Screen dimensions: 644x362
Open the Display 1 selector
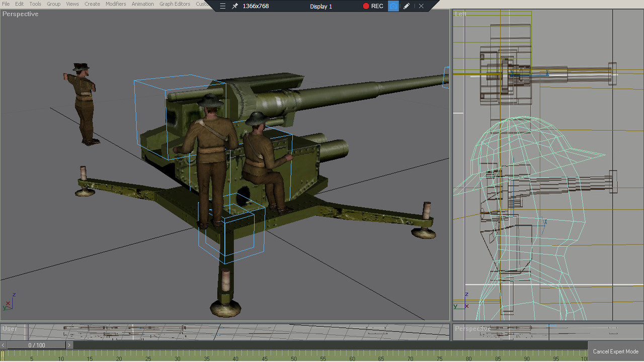pyautogui.click(x=321, y=6)
